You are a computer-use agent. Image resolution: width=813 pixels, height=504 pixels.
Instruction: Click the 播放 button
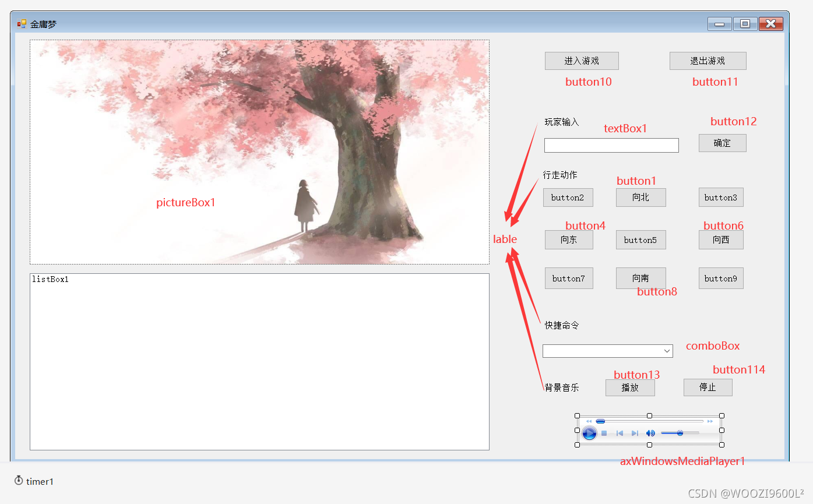tap(630, 387)
